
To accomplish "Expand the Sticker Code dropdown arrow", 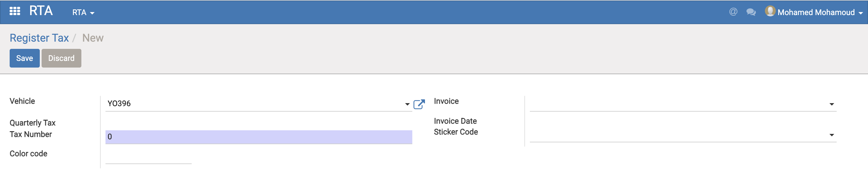I will [x=831, y=135].
